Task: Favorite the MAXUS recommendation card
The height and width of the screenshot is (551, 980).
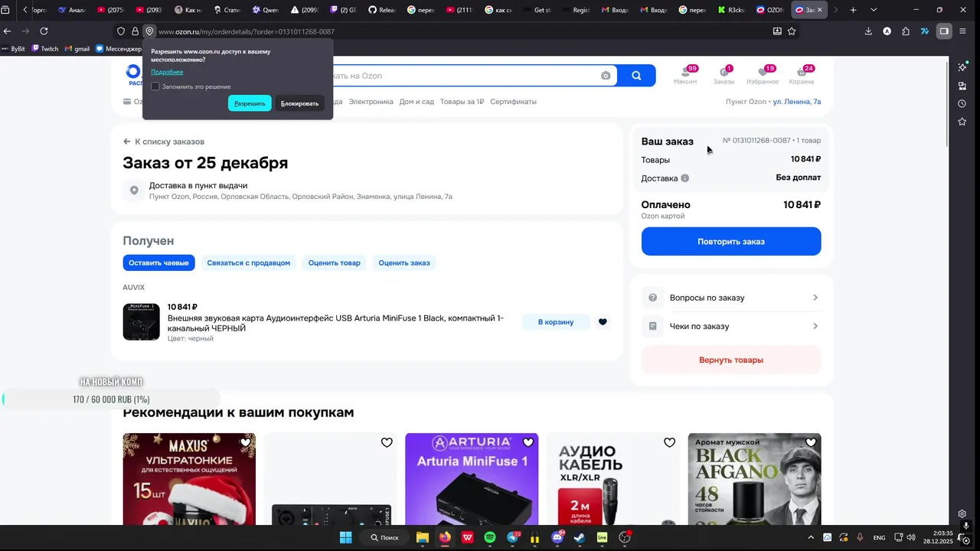Action: tap(245, 442)
